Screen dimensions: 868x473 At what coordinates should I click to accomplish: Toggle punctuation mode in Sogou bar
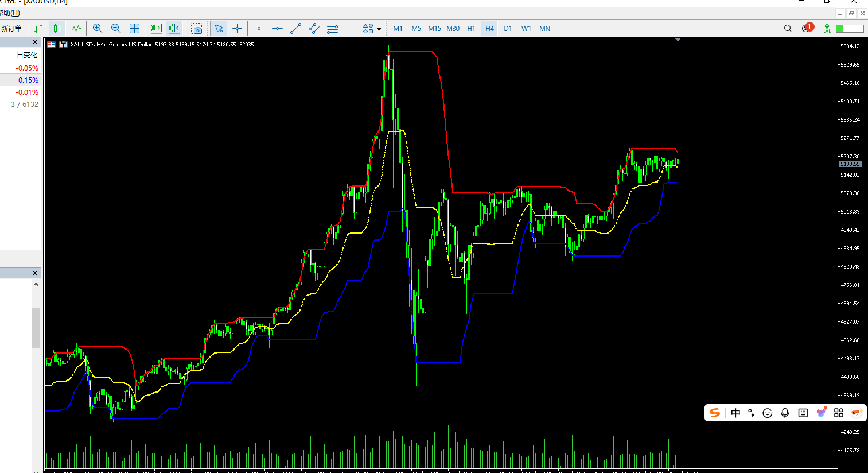pos(751,413)
